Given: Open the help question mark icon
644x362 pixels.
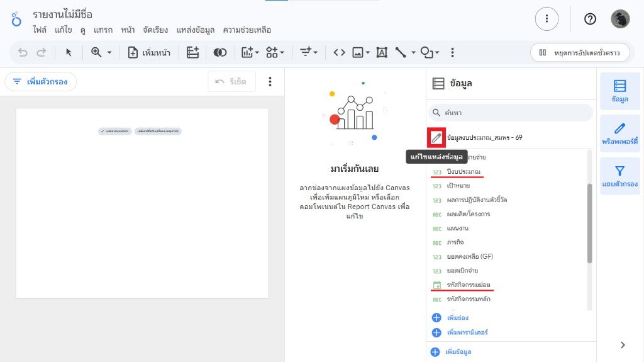Looking at the screenshot, I should click(590, 19).
